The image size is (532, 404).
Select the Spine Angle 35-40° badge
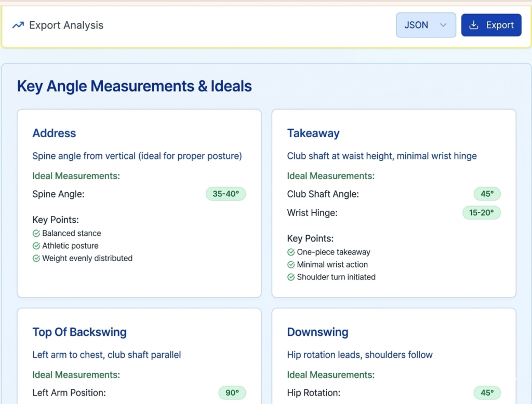point(225,194)
